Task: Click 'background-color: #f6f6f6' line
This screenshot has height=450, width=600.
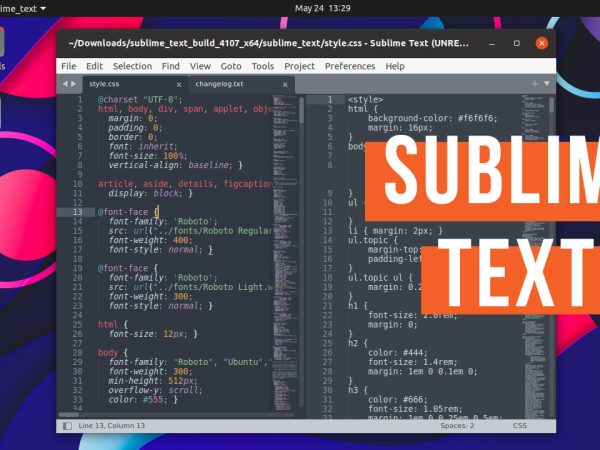Action: pyautogui.click(x=432, y=118)
